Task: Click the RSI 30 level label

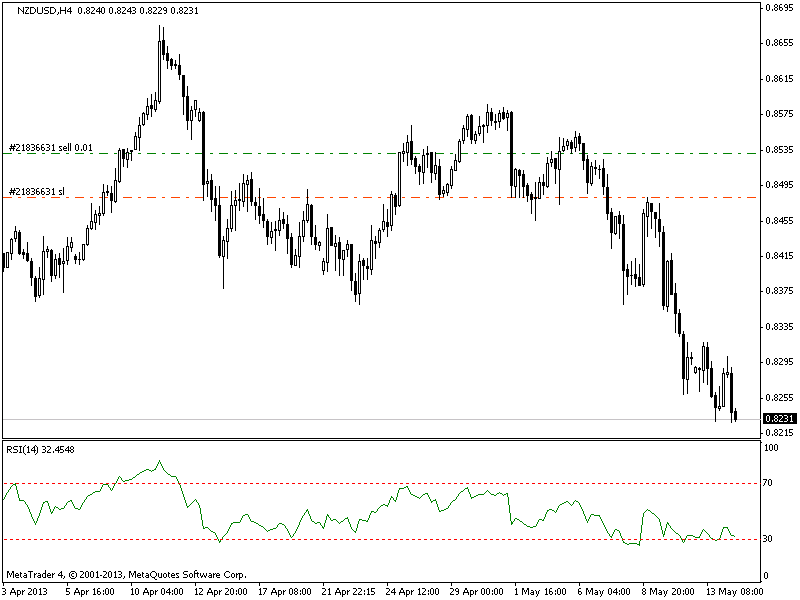Action: (768, 539)
